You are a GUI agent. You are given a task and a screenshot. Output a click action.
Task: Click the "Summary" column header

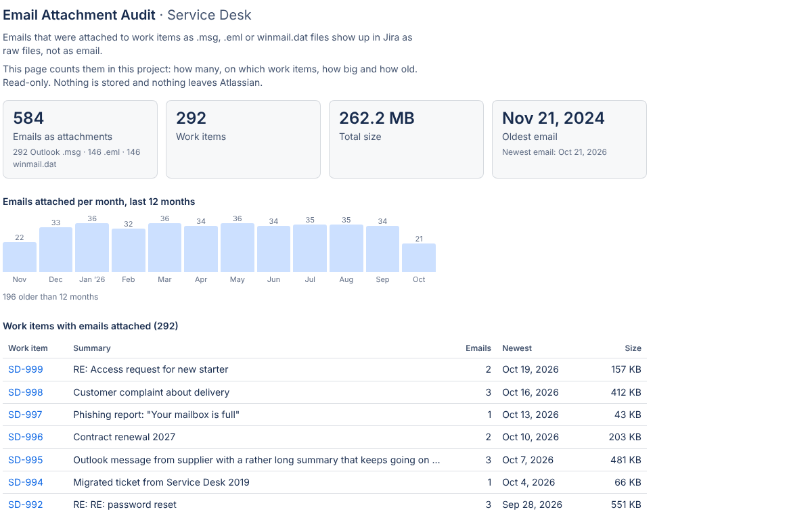click(92, 348)
